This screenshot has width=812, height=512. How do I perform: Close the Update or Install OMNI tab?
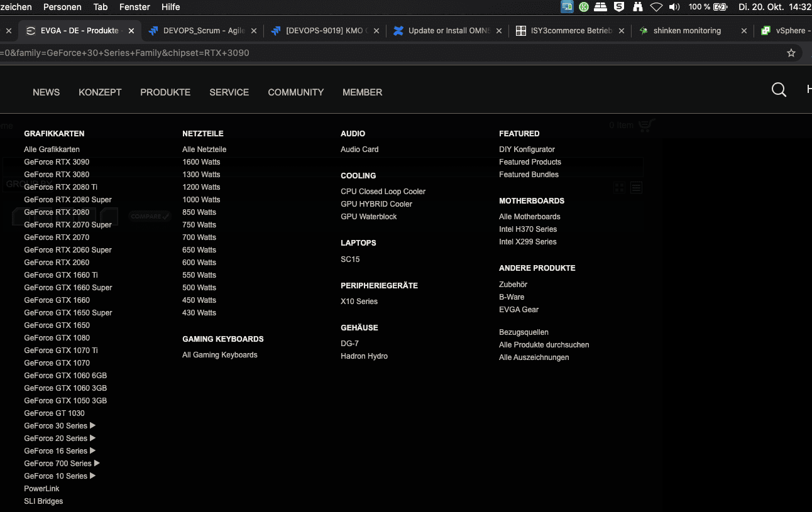[499, 31]
